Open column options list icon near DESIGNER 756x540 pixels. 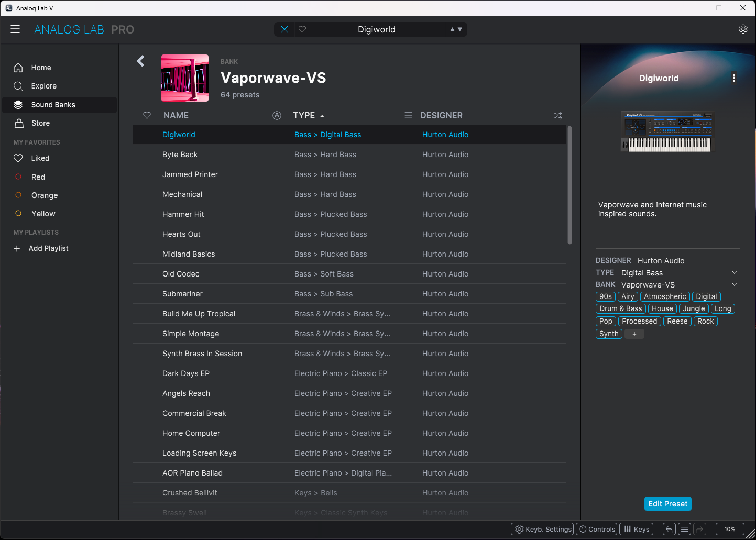click(408, 115)
